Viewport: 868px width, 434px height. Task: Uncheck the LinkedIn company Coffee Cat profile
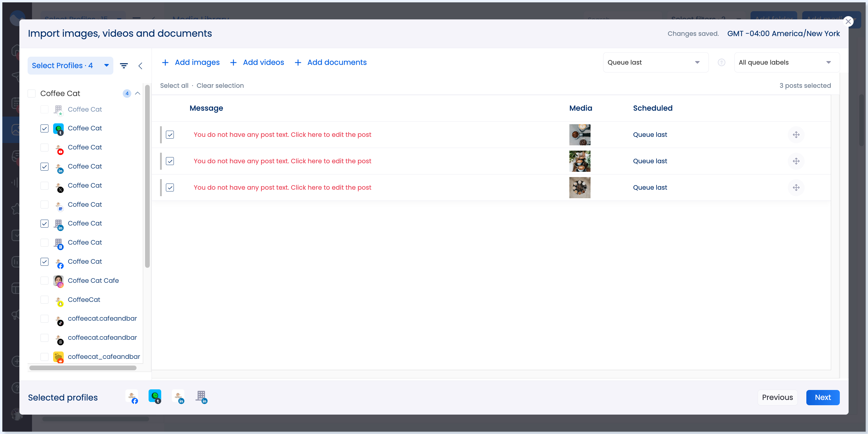(44, 224)
